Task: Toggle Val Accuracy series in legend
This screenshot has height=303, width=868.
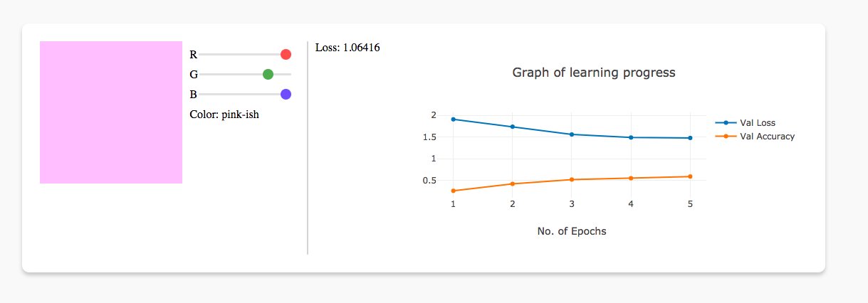Action: tap(755, 137)
